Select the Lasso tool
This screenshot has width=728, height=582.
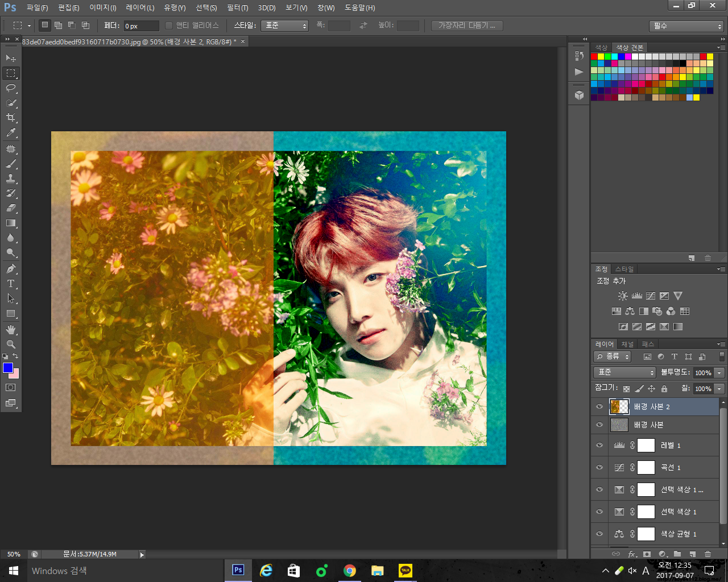(x=11, y=88)
